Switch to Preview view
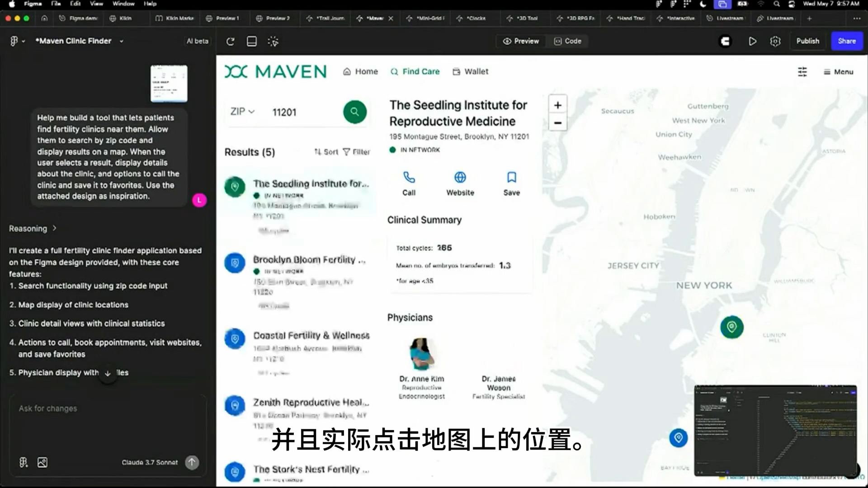Viewport: 868px width, 488px height. 521,41
